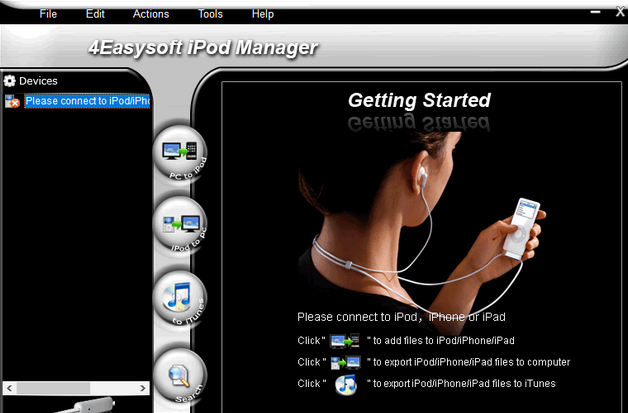Click the Getting Started heading
This screenshot has height=413, width=628.
(419, 100)
